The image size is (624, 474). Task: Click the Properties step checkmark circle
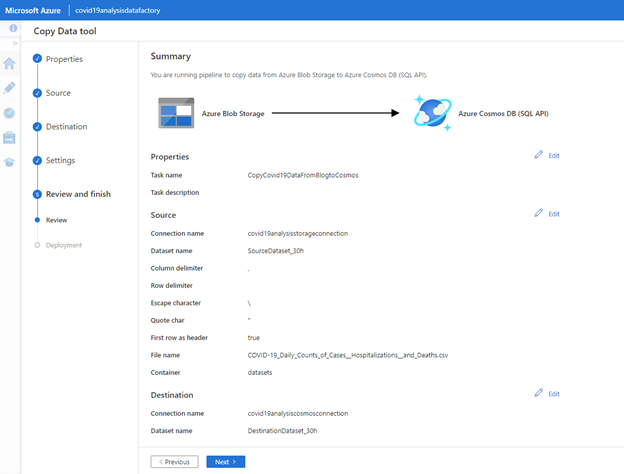[37, 59]
